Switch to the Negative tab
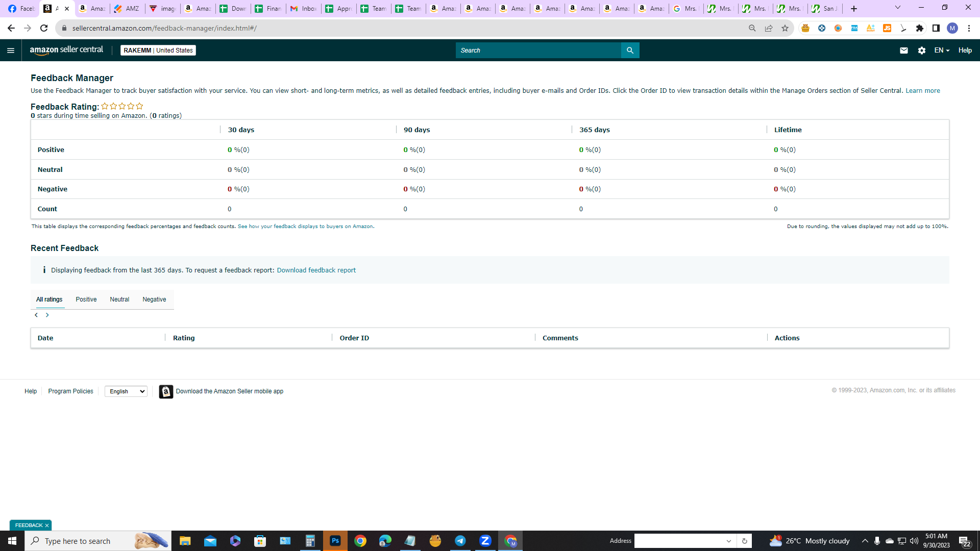The height and width of the screenshot is (551, 980). tap(154, 299)
